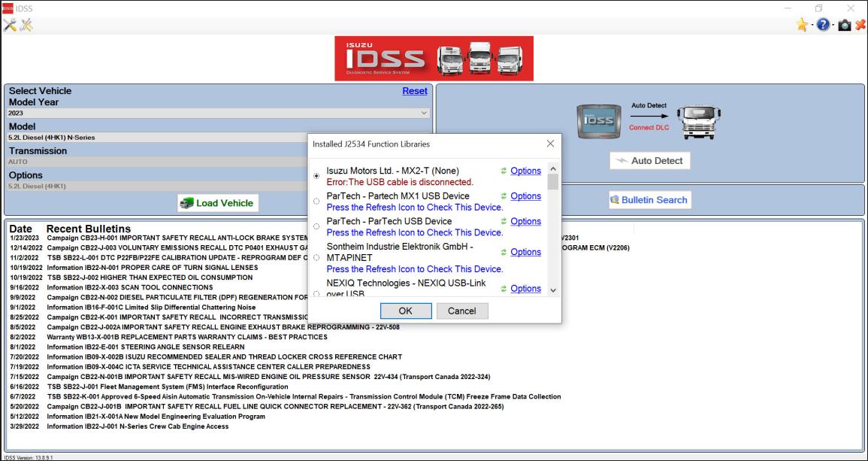868x461 pixels.
Task: Take a screenshot with the camera icon
Action: [x=844, y=25]
